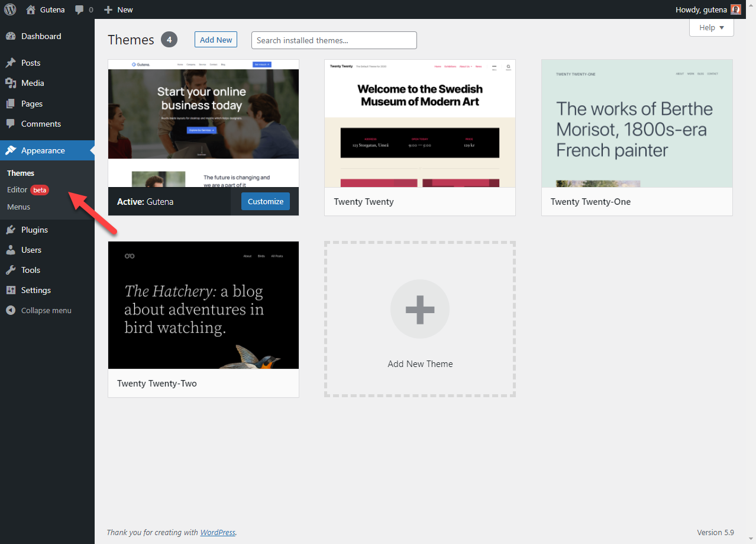Click the Collapse menu arrow icon
This screenshot has width=756, height=544.
[x=11, y=310]
